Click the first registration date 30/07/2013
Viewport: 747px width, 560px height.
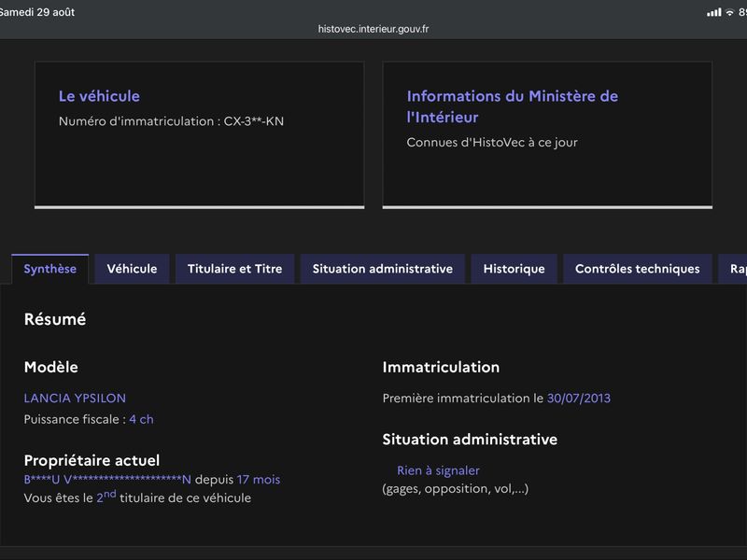tap(578, 399)
